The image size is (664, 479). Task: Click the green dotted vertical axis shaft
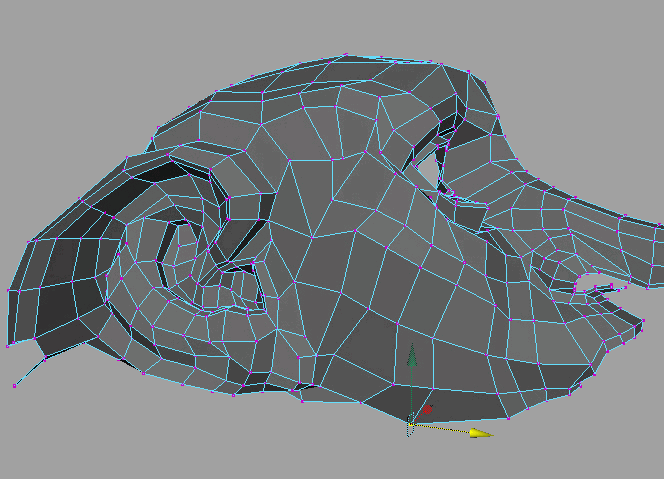[410, 390]
